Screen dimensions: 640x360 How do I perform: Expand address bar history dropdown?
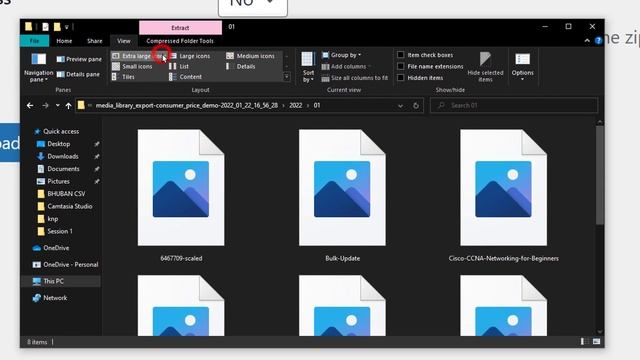point(400,106)
